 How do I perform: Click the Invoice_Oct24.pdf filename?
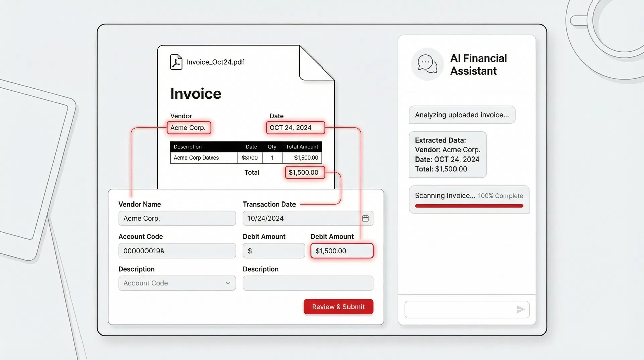tap(215, 62)
